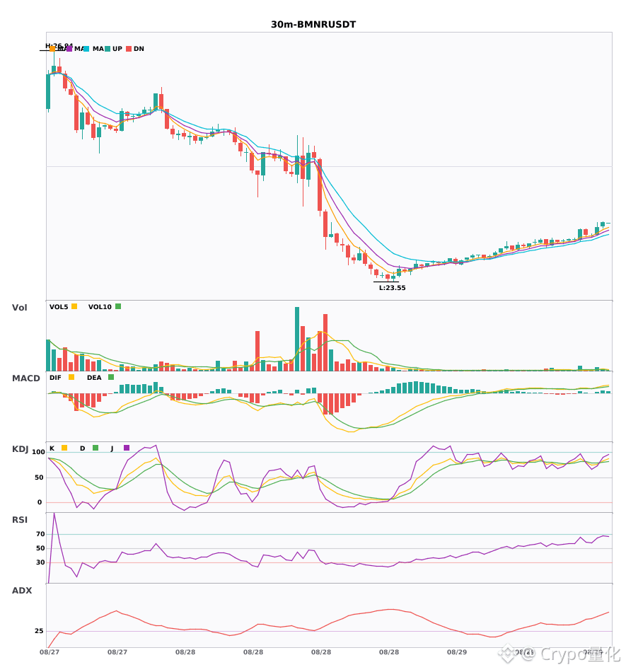Click the UP legend text

[117, 49]
